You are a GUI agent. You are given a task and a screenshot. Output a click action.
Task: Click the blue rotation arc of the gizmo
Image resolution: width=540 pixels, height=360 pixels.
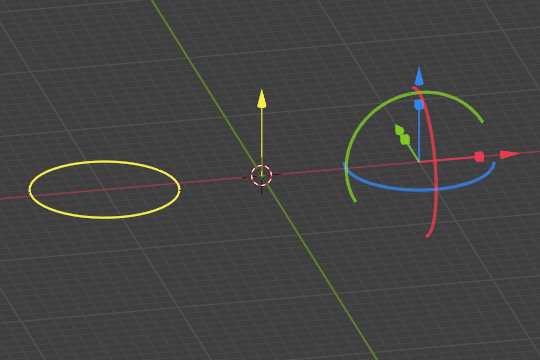419,189
